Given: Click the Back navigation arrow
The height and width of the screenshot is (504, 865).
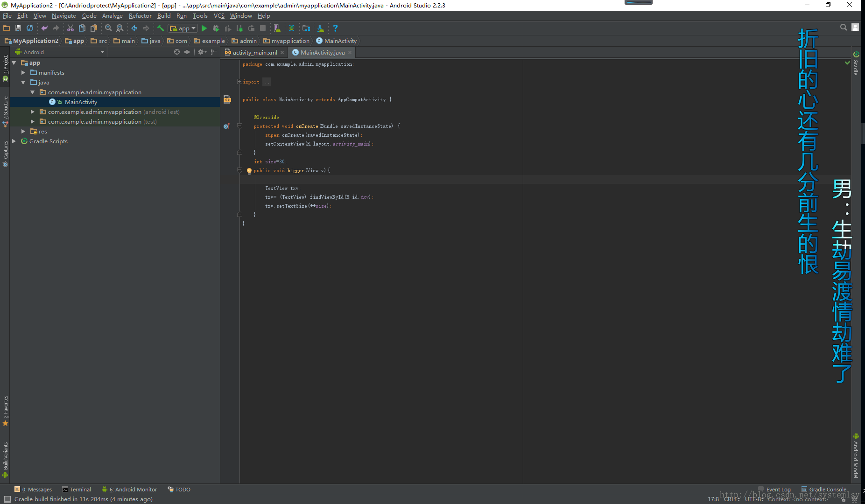Looking at the screenshot, I should 134,28.
